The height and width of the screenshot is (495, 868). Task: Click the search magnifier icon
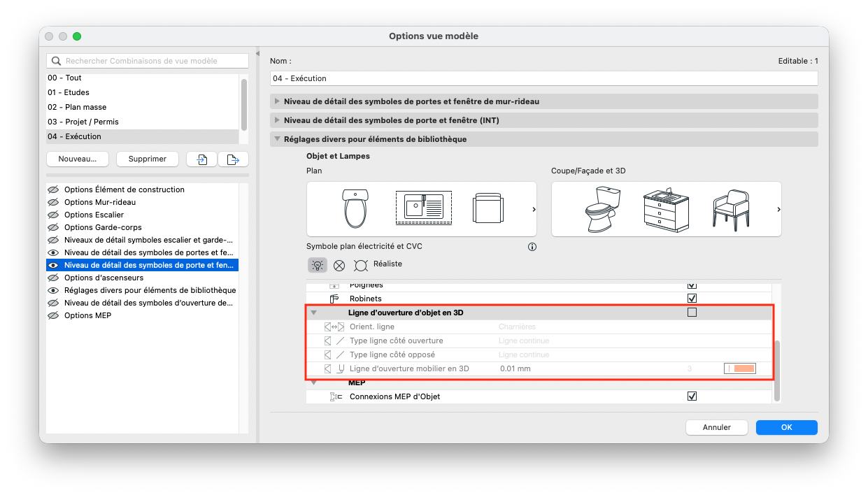57,62
